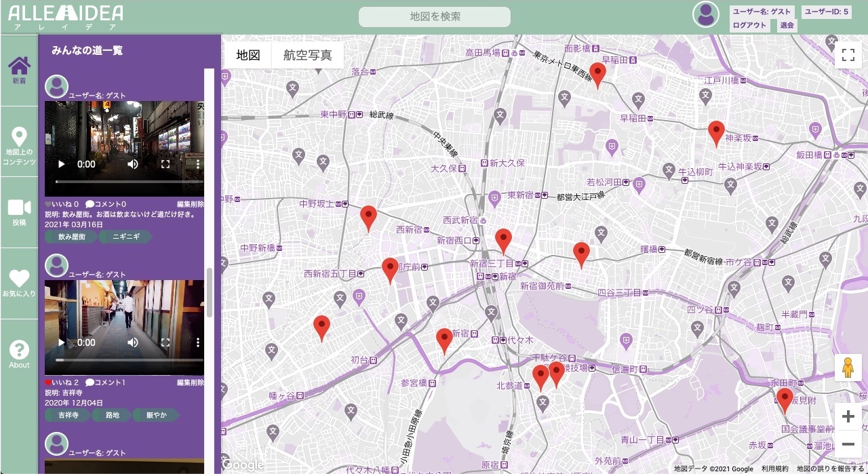Open the お気に入り favorites section
This screenshot has height=474, width=868.
point(19,278)
